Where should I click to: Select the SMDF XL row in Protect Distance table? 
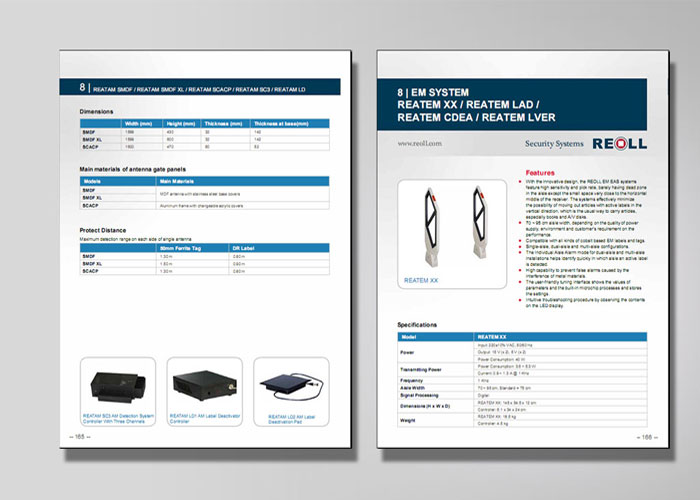(x=204, y=264)
